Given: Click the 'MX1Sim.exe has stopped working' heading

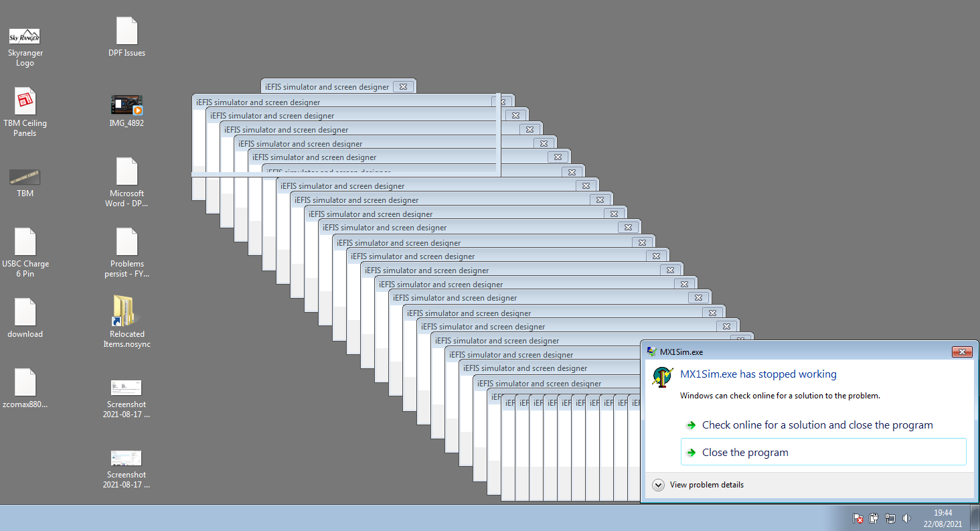Looking at the screenshot, I should click(758, 374).
